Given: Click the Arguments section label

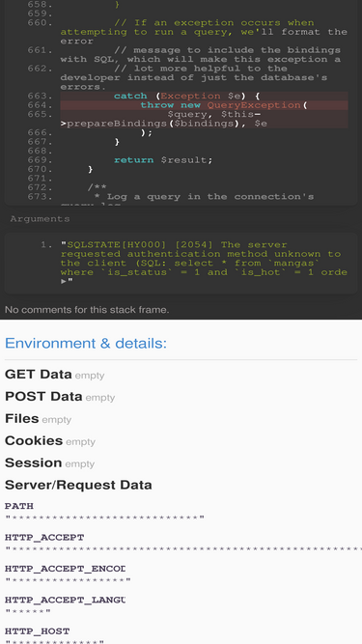Looking at the screenshot, I should (x=40, y=219).
